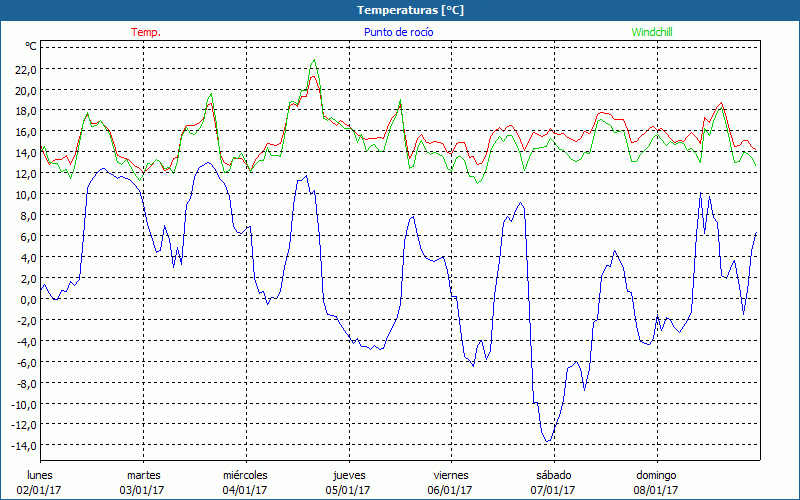
Task: Click the jueves day label
Action: tap(348, 475)
